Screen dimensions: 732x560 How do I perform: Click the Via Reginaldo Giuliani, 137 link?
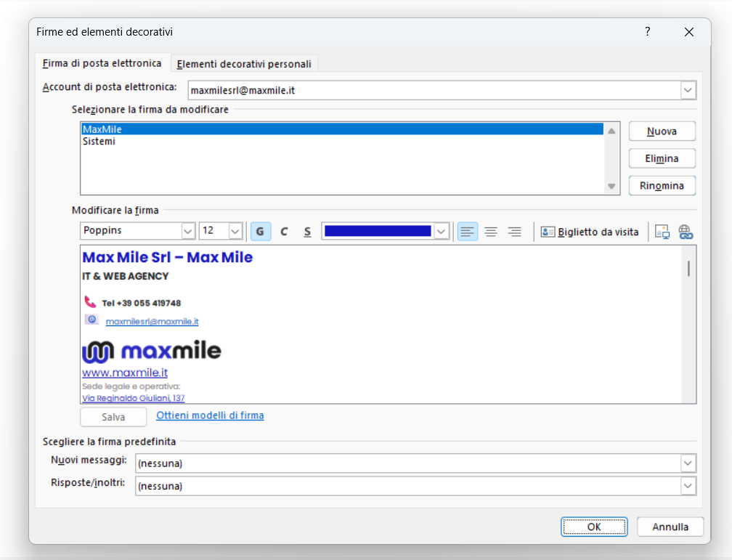pyautogui.click(x=134, y=398)
